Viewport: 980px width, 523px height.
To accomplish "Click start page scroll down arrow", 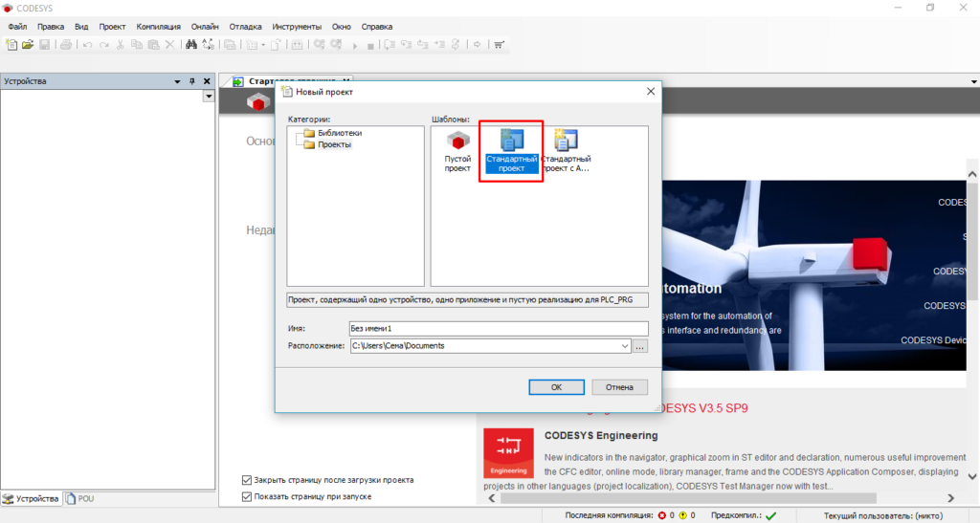I will pyautogui.click(x=972, y=477).
